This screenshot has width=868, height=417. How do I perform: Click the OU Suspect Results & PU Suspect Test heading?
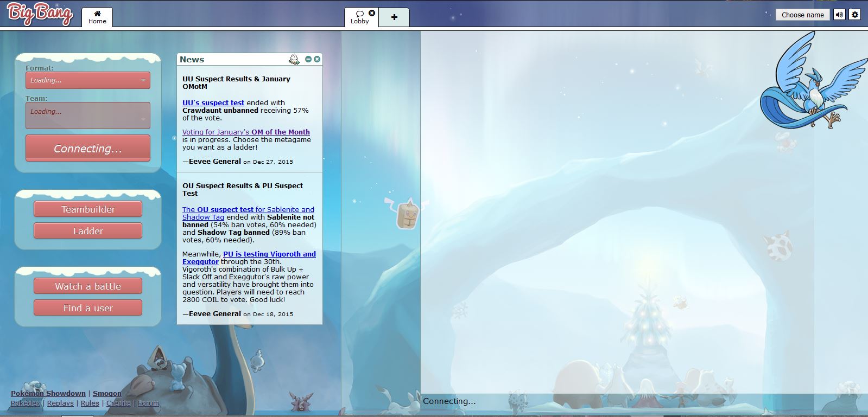[243, 189]
